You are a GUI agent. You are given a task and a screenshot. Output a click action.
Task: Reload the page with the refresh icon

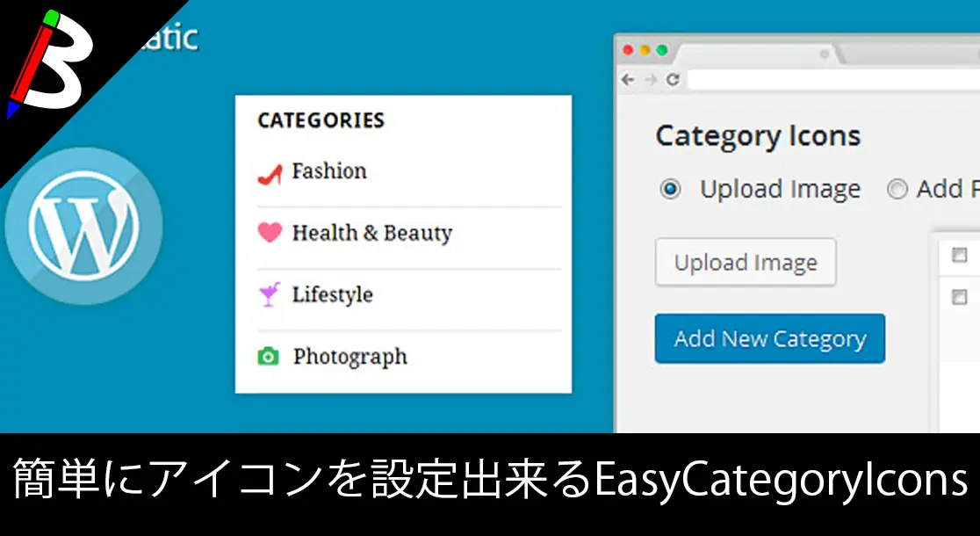pos(674,79)
